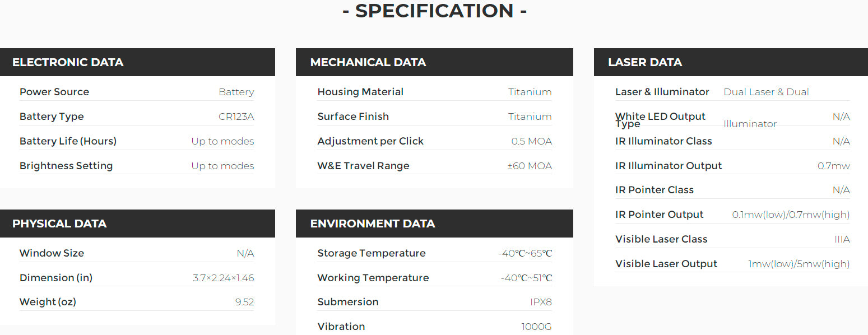This screenshot has width=868, height=335.
Task: Click the PHYSICAL DATA section header
Action: tap(59, 224)
